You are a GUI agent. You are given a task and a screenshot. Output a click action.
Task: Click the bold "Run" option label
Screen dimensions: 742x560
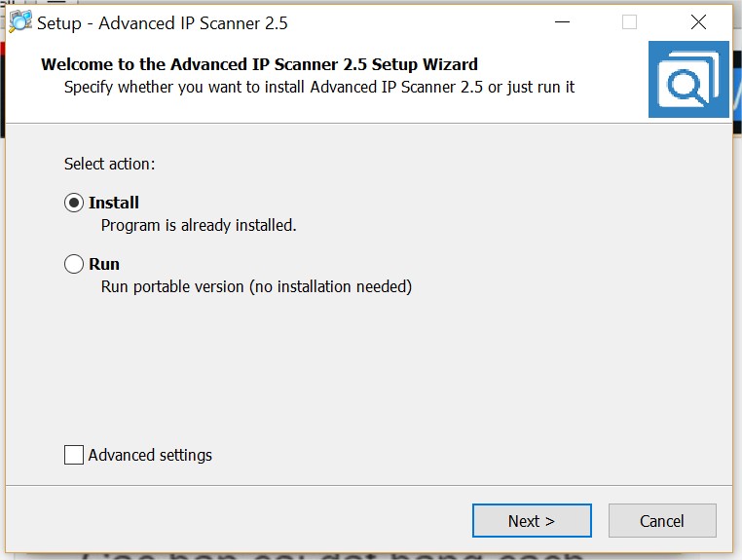[x=104, y=264]
